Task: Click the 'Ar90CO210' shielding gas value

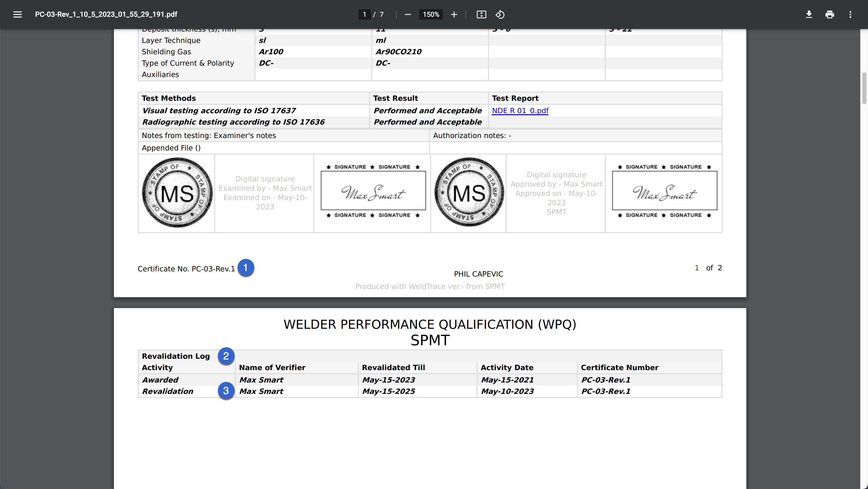Action: pos(399,52)
